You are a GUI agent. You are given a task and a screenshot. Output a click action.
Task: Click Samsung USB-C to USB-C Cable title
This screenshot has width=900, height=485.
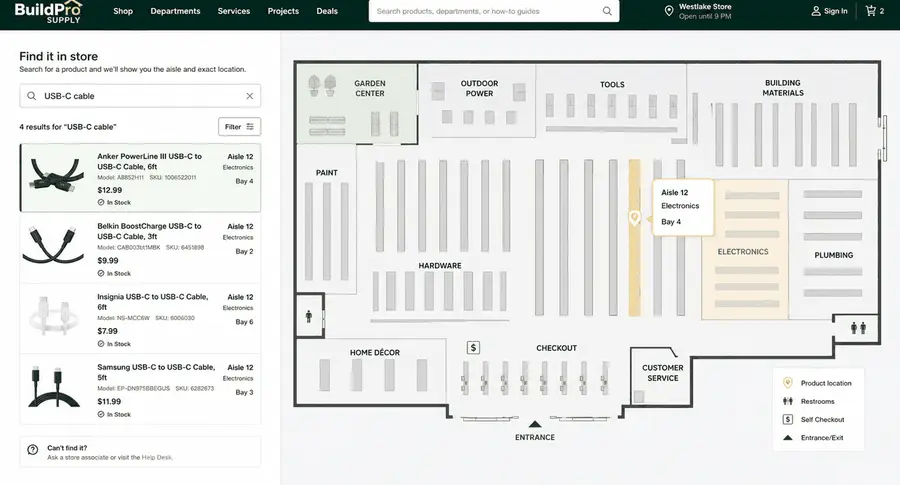156,372
